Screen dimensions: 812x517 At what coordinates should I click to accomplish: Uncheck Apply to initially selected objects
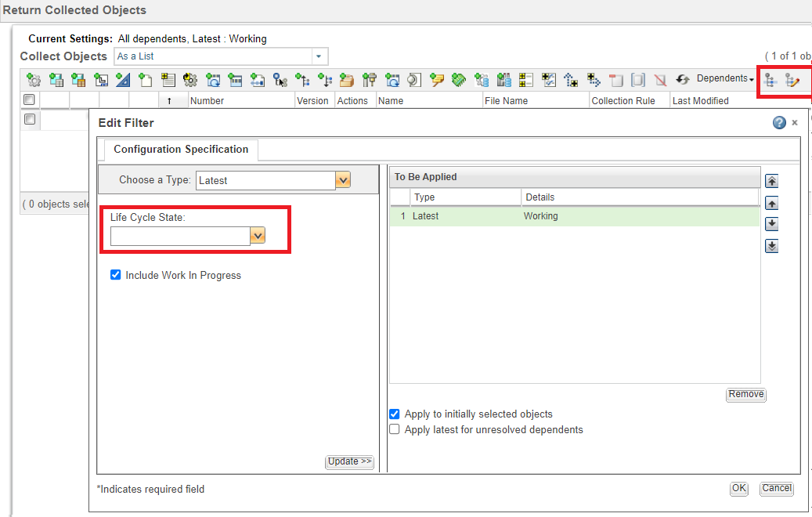395,414
